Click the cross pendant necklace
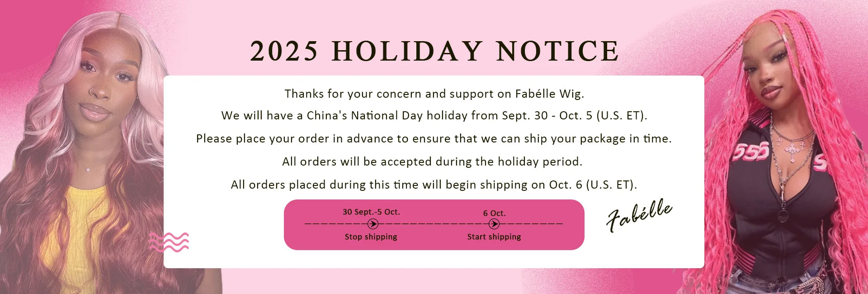The width and height of the screenshot is (868, 294). (x=792, y=152)
